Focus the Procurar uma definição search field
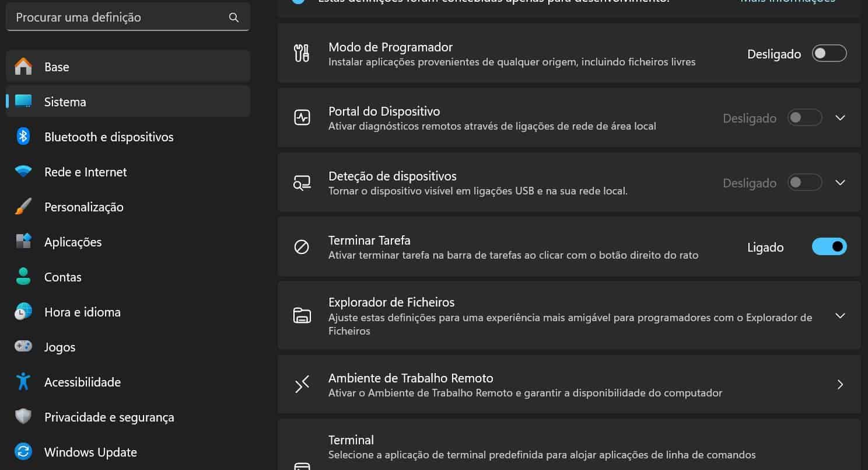This screenshot has height=470, width=868. (x=128, y=17)
